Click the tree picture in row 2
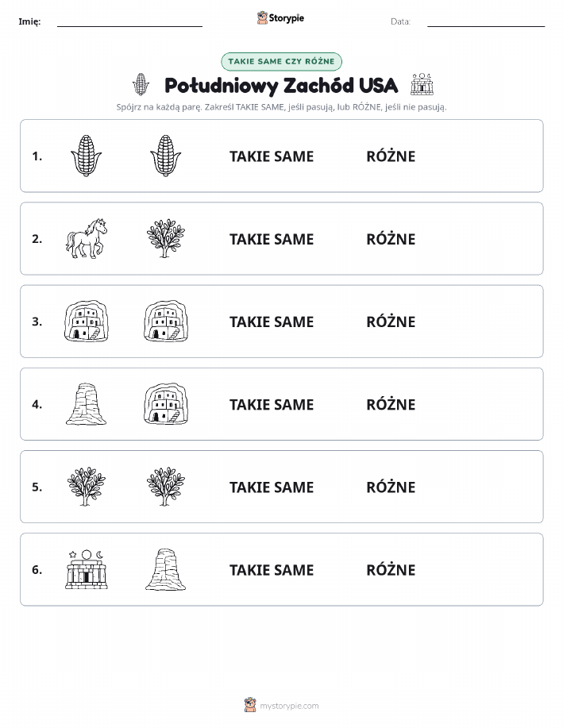Viewport: 563px width, 728px height. point(165,238)
